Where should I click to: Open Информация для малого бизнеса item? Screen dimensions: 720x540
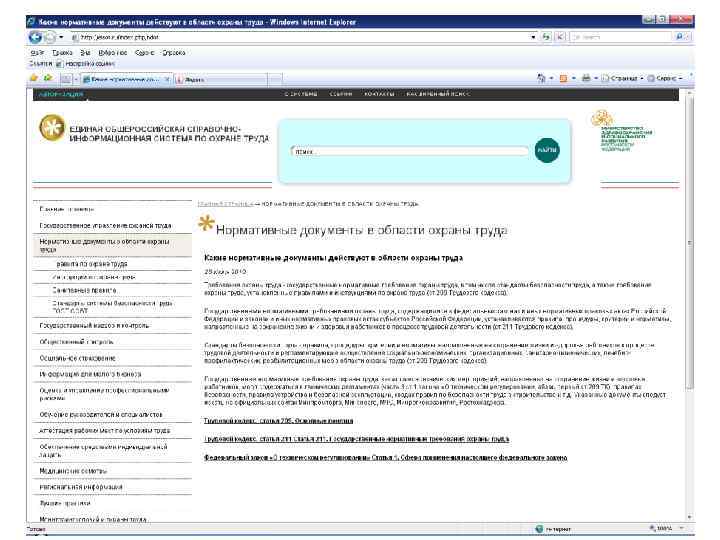[x=90, y=374]
